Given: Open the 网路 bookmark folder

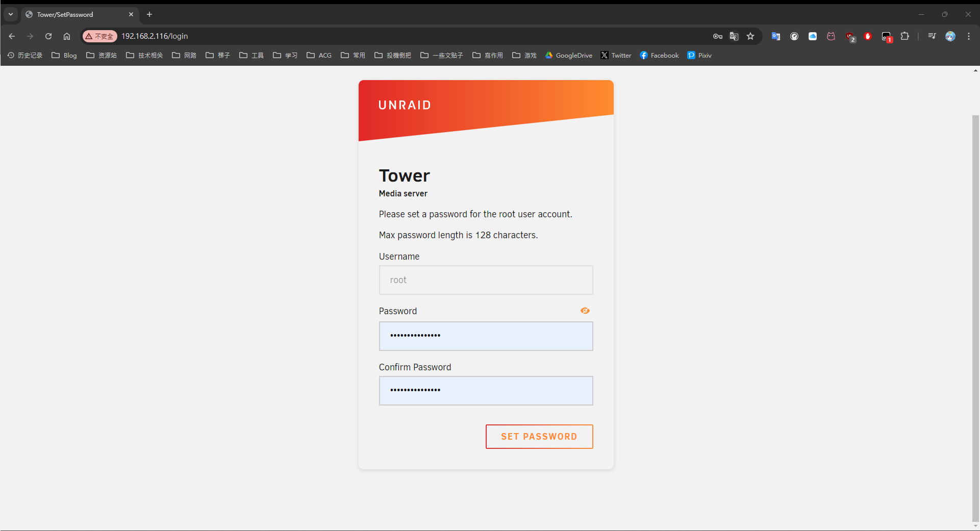Looking at the screenshot, I should click(184, 55).
